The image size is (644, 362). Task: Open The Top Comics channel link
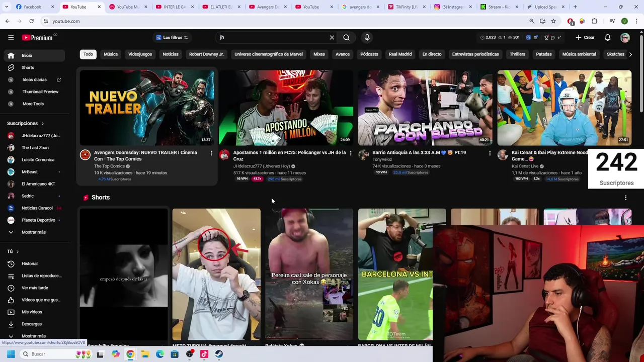point(109,166)
